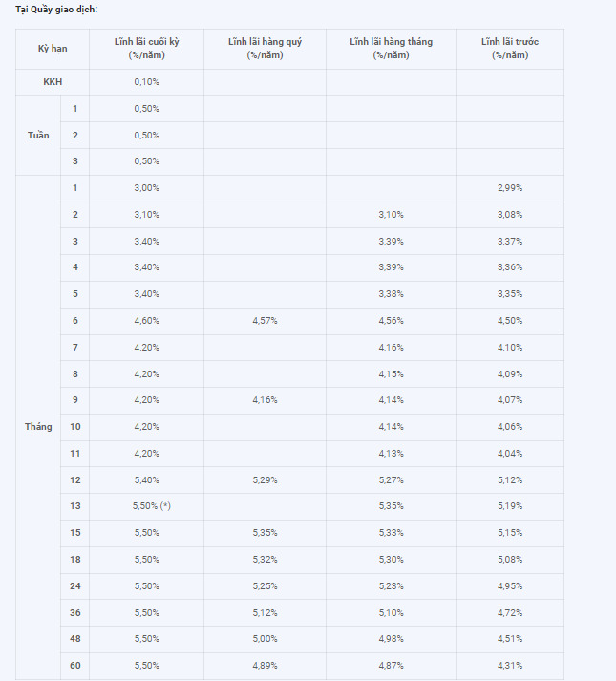Click the 4,16% quarterly rate for 9 months
The height and width of the screenshot is (681, 616).
tap(265, 400)
